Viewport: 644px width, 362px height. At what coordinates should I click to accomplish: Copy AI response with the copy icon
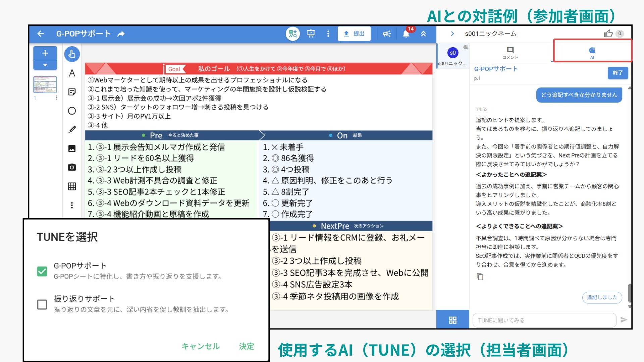click(480, 277)
